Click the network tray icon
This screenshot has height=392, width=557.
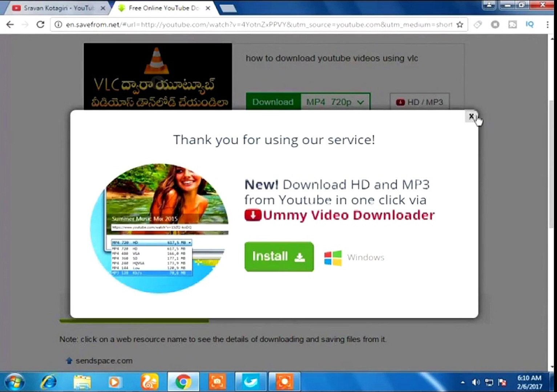click(x=489, y=382)
